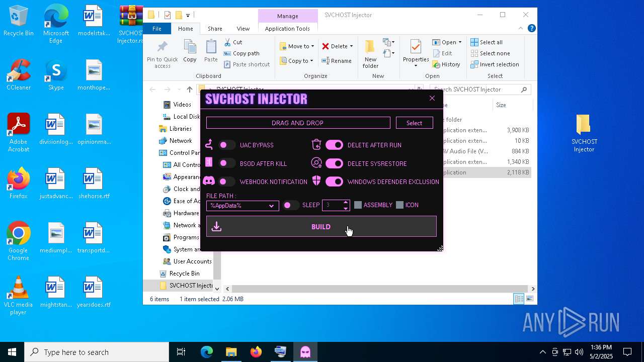Disable Delete Sysrestore toggle
644x362 pixels.
click(x=334, y=163)
